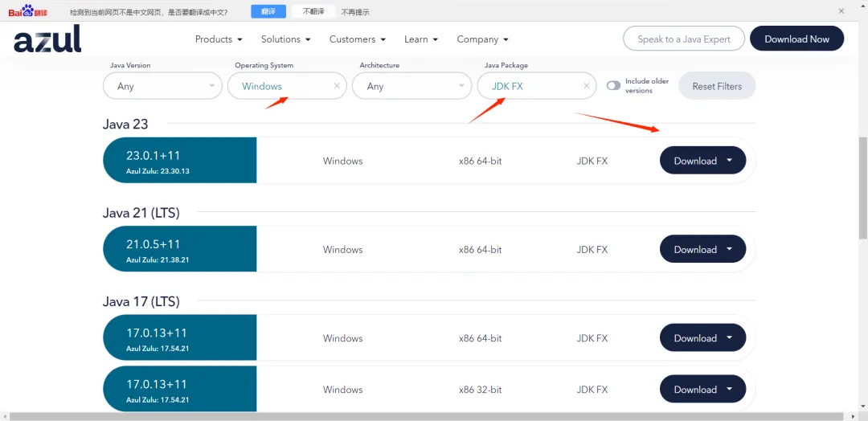
Task: Clear the JDK FX package filter
Action: point(586,86)
